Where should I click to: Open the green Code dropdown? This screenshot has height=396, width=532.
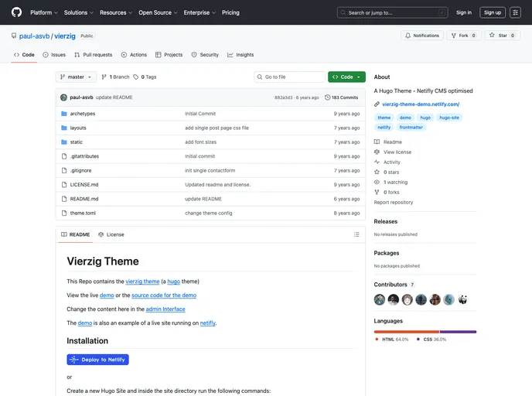pos(346,77)
